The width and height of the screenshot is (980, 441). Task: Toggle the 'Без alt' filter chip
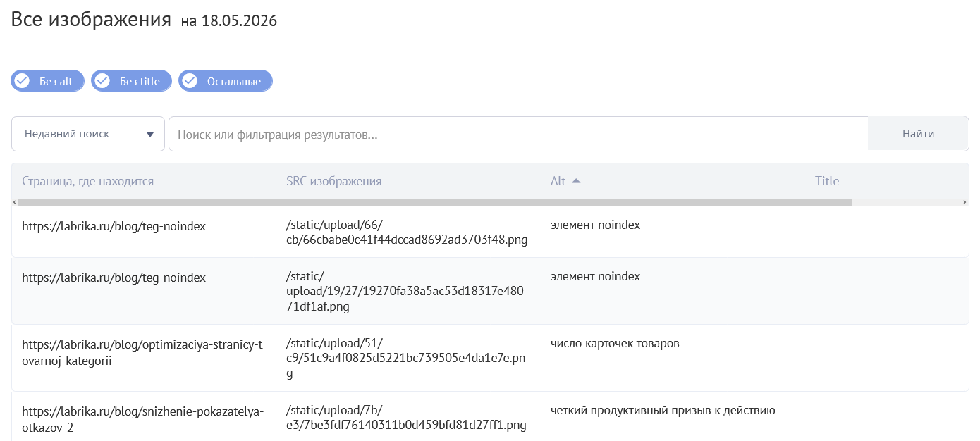[x=47, y=81]
